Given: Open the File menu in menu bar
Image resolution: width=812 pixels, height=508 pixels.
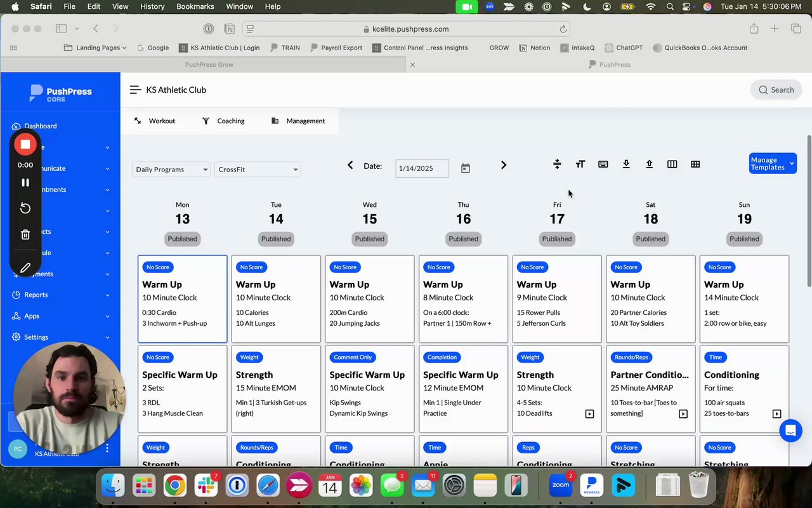Looking at the screenshot, I should (x=70, y=6).
